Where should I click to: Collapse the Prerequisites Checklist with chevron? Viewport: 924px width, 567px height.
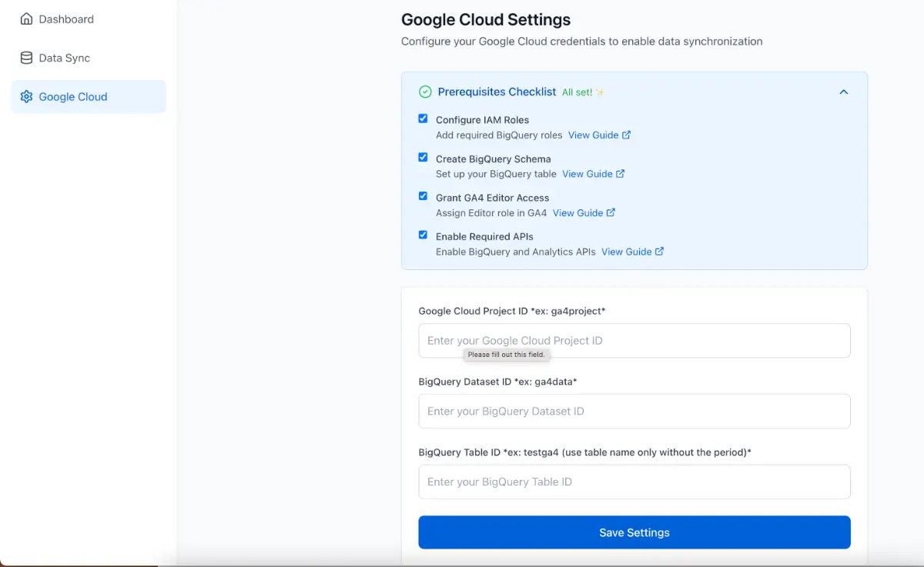(843, 92)
